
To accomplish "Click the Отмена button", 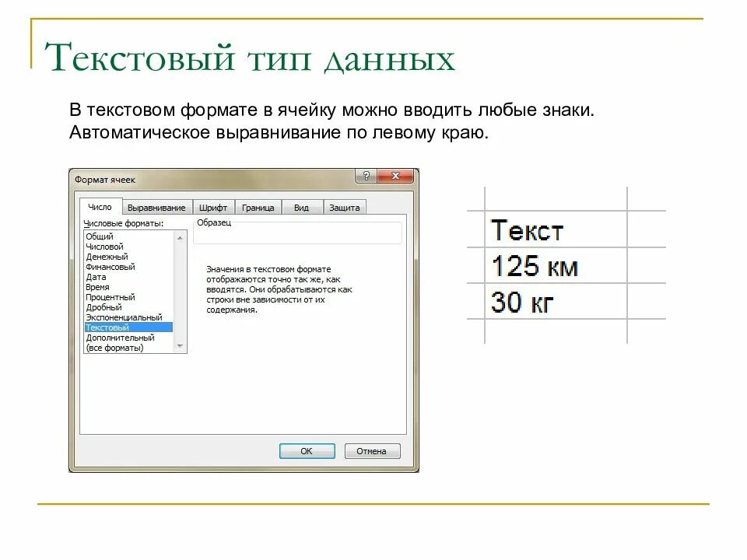I will pos(372,451).
